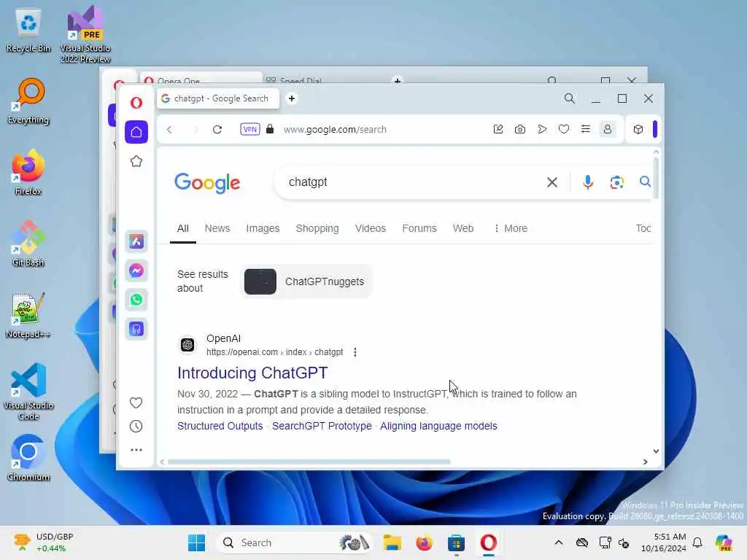Switch to the Images results tab
Image resolution: width=747 pixels, height=560 pixels.
[263, 228]
